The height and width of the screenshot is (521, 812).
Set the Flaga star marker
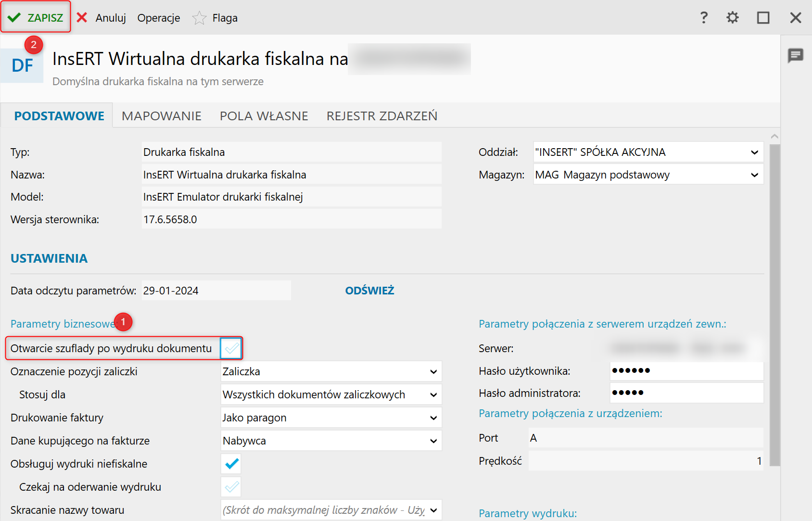[x=215, y=18]
